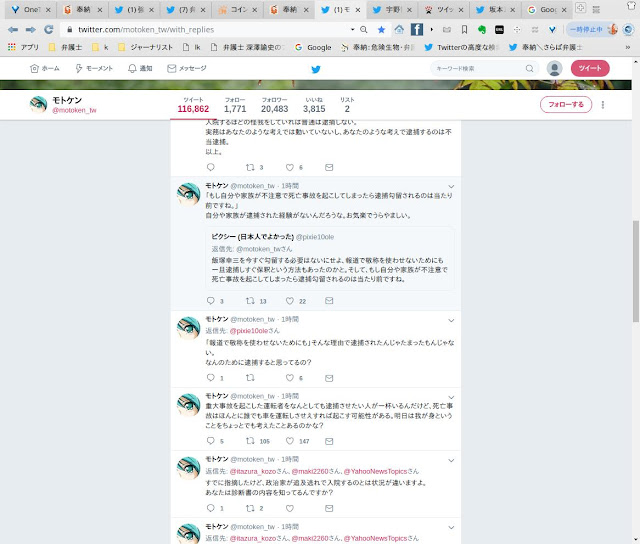Screen dimensions: 640x544
Task: Expand chevron on tweet replying to @itazura_kozo with 2 retweets
Action: (451, 460)
